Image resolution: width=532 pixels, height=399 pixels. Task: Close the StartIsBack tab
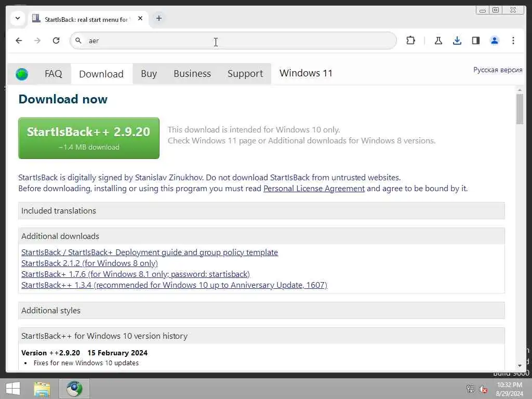point(140,19)
